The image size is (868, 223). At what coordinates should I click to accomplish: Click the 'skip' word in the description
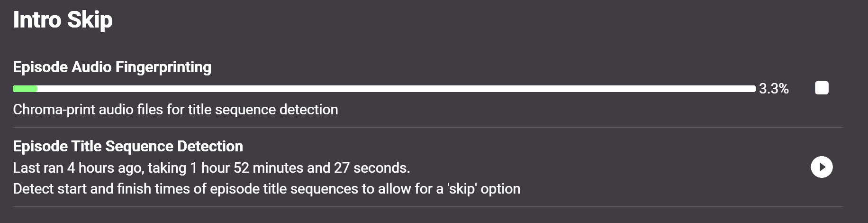(461, 189)
